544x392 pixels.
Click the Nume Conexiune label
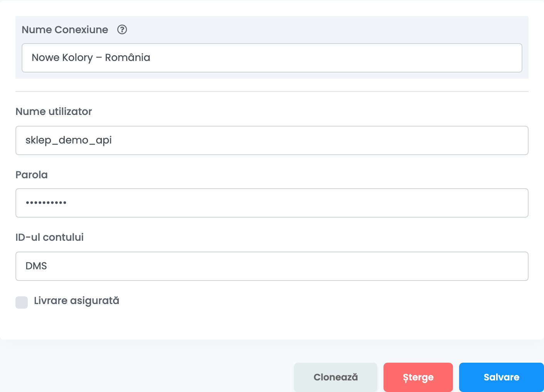click(x=65, y=30)
